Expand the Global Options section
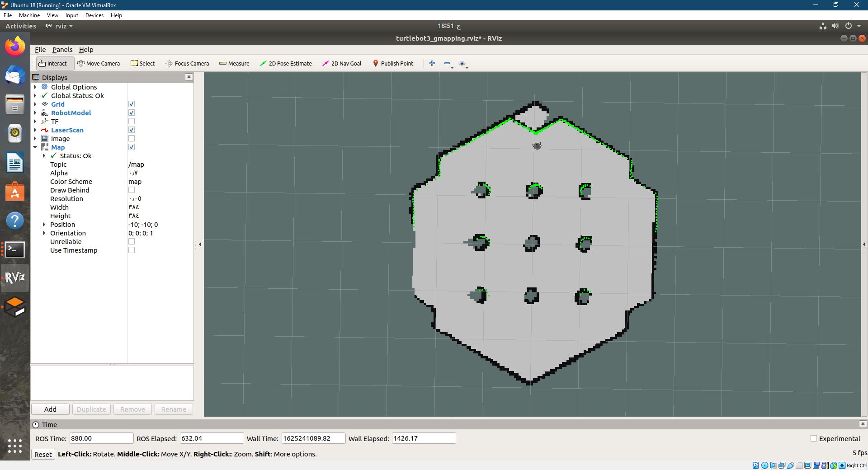The height and width of the screenshot is (470, 868). 35,87
